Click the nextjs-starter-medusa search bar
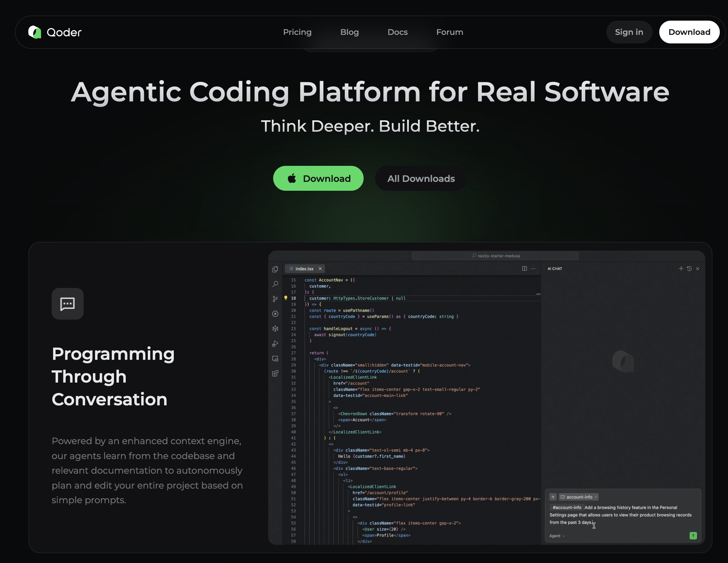 tap(495, 256)
